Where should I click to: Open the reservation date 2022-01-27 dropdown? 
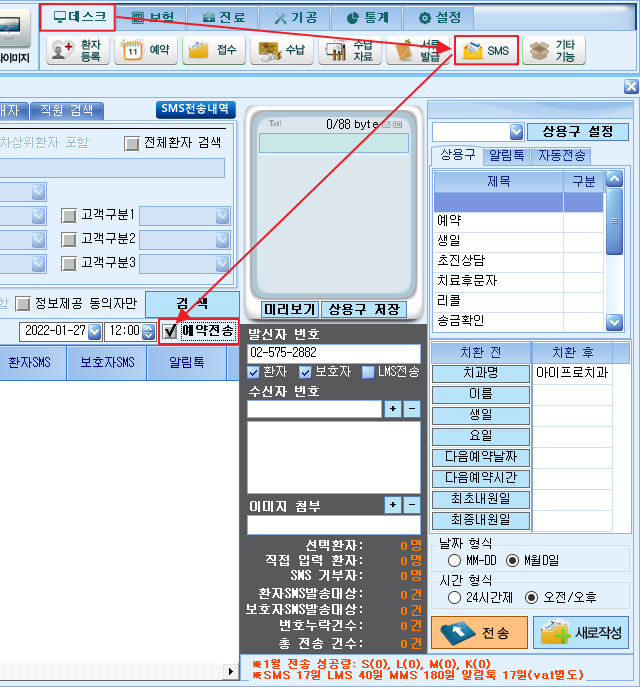[x=94, y=332]
